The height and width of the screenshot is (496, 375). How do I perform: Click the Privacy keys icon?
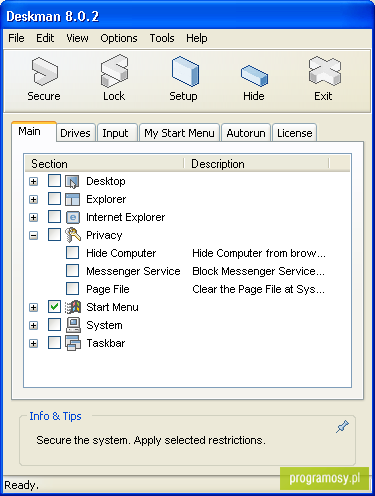coord(72,235)
